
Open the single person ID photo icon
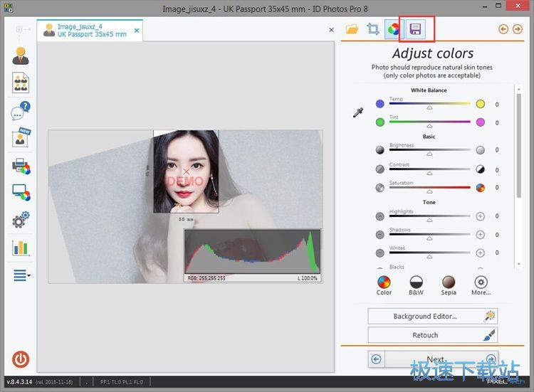pyautogui.click(x=21, y=55)
